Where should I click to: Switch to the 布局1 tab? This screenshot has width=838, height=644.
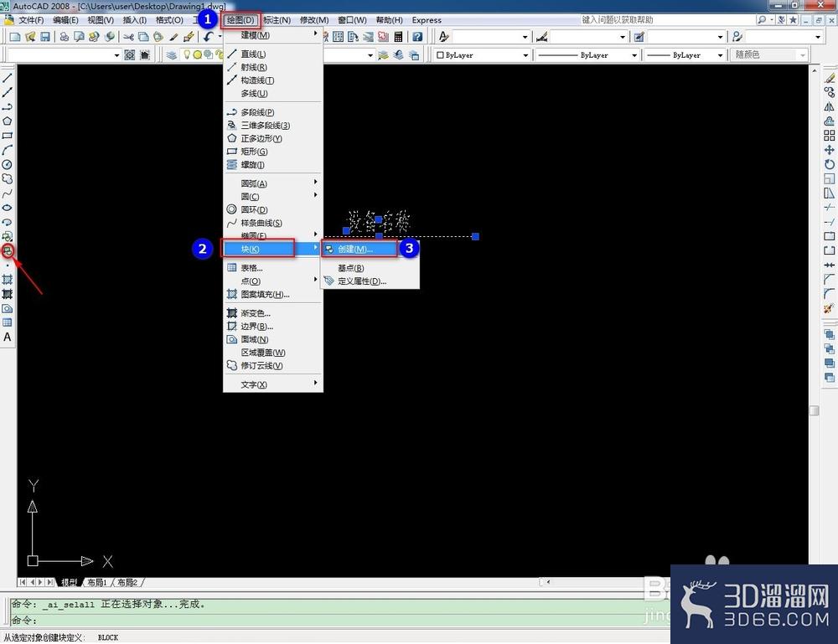click(x=96, y=582)
